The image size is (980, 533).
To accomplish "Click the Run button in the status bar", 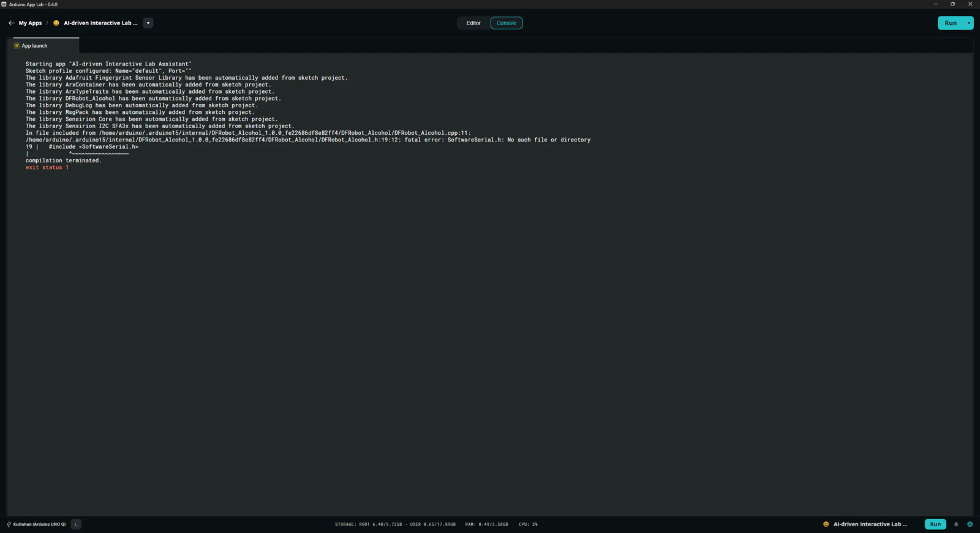I will [x=935, y=524].
